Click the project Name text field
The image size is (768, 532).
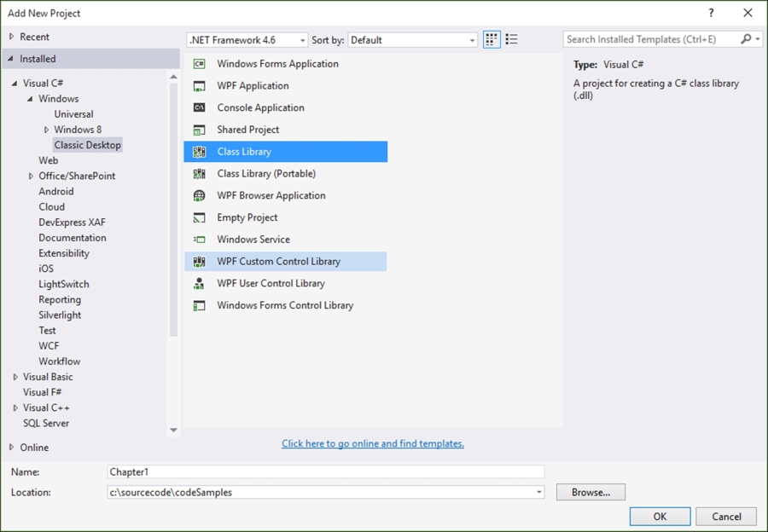coord(326,472)
